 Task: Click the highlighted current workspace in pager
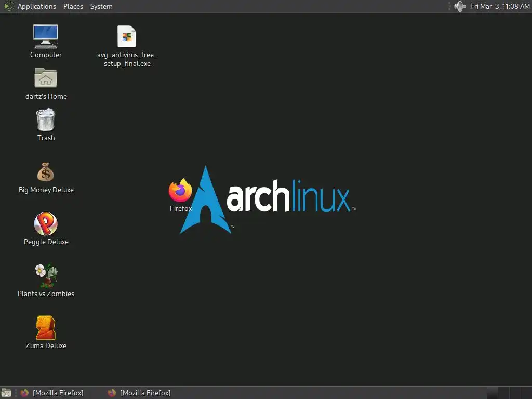tap(493, 393)
